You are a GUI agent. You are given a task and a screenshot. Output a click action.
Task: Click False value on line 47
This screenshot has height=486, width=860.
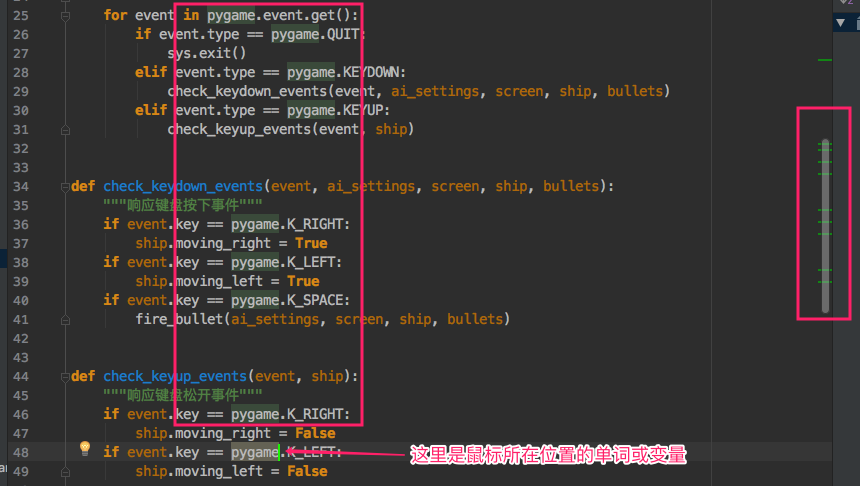point(315,433)
